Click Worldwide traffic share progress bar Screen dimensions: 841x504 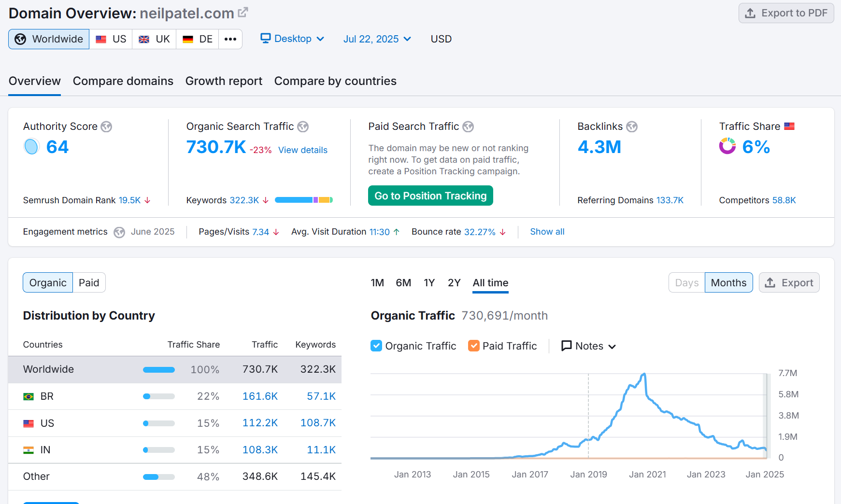159,370
